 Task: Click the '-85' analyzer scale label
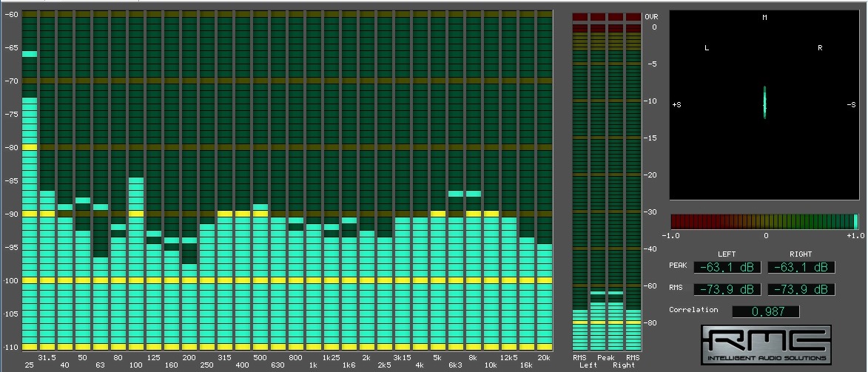click(12, 180)
